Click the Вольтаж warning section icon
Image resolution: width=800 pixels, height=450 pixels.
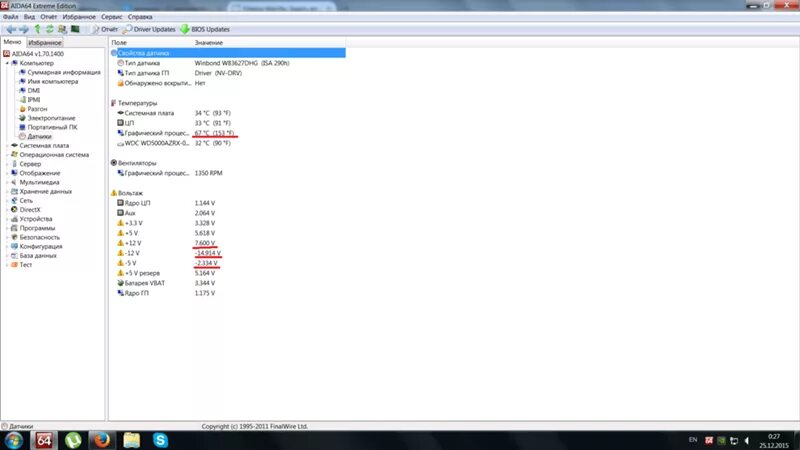point(114,193)
